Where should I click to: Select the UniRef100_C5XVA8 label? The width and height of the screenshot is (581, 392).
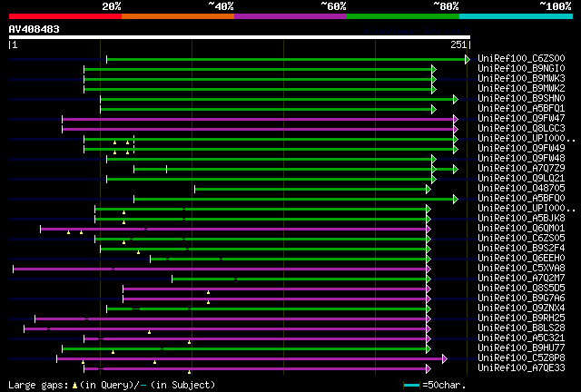521,268
